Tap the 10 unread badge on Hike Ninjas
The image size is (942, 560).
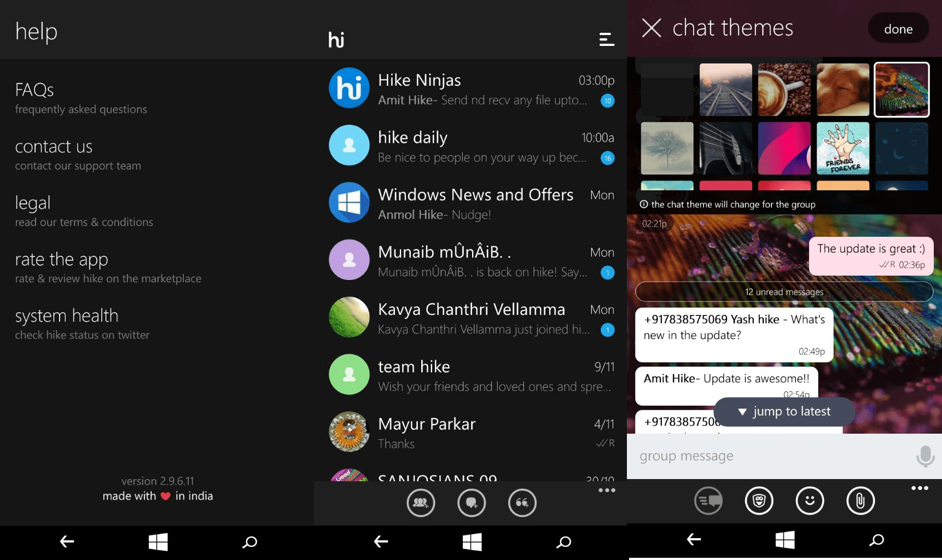607,101
